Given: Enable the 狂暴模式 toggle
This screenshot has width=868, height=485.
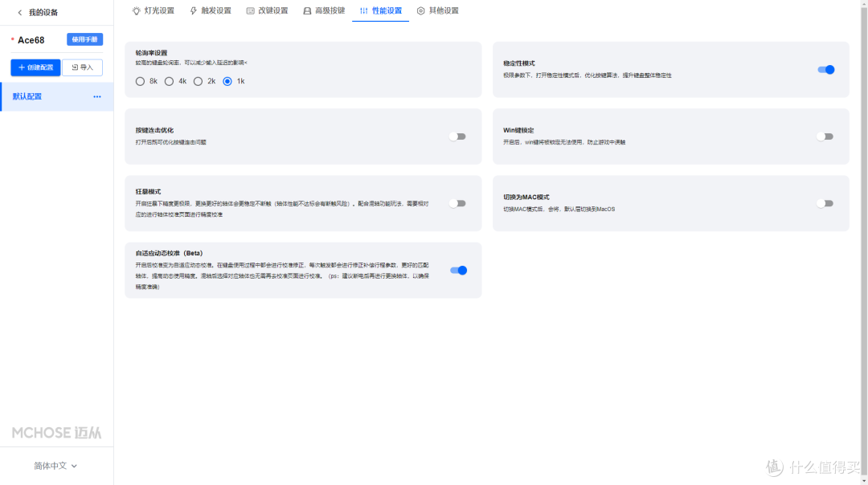Looking at the screenshot, I should [457, 203].
